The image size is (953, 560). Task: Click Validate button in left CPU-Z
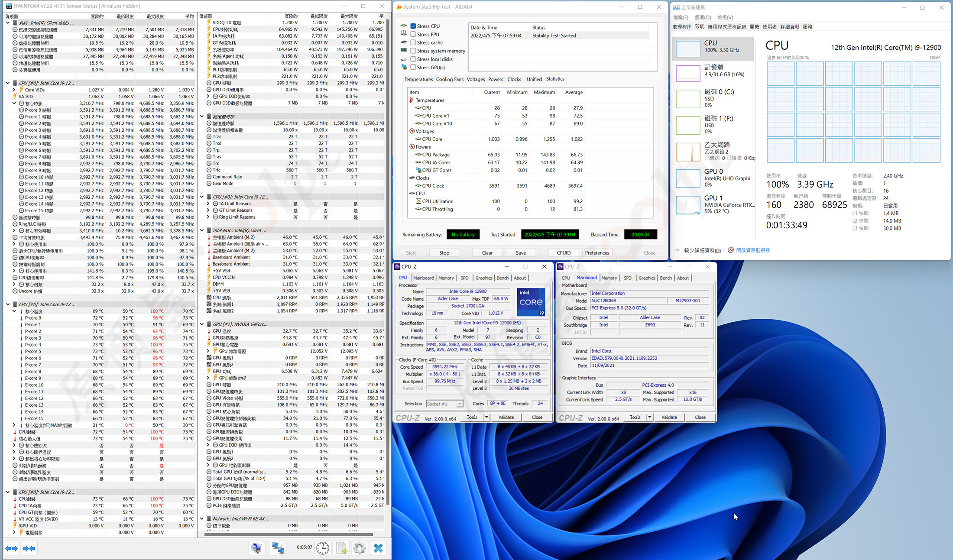pos(506,417)
